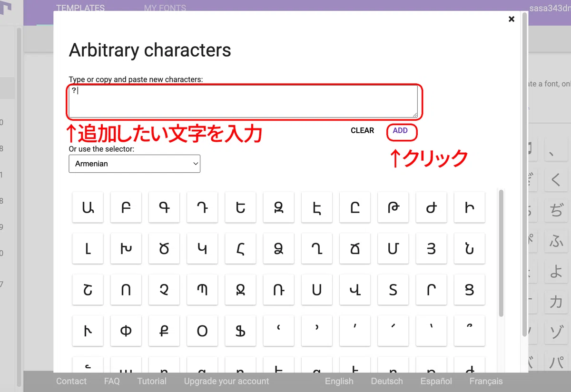Click the ADD button
Screen dimensions: 571x392
(401, 130)
